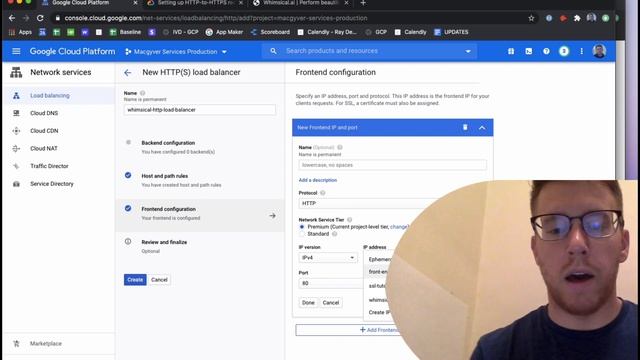Screen dimensions: 640x360
Task: Click the Service Directory sidebar icon
Action: point(16,184)
